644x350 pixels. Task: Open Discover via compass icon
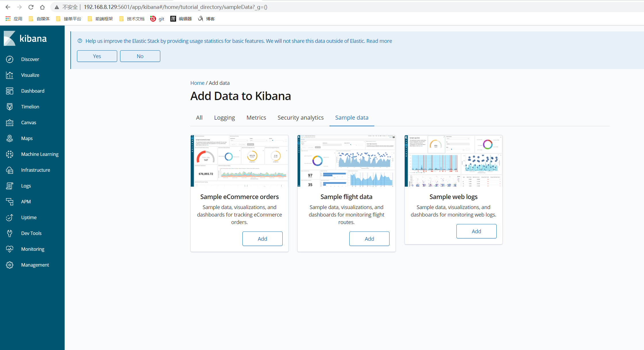click(x=9, y=59)
